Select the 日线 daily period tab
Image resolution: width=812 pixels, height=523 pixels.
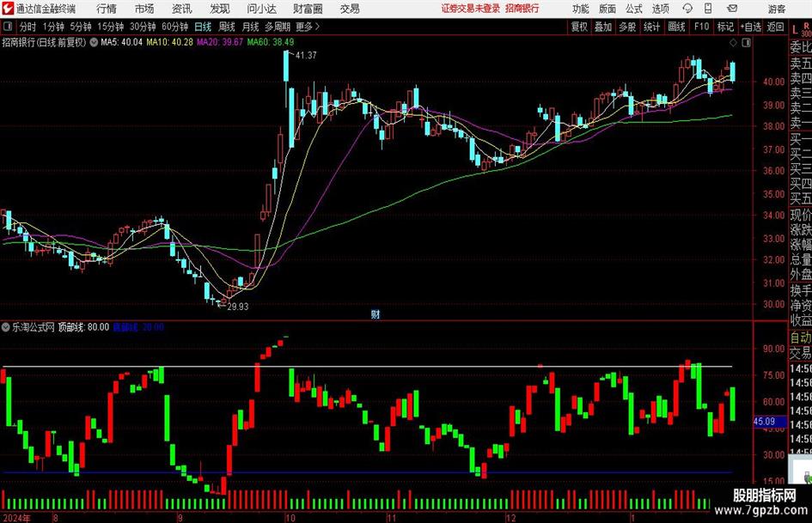click(203, 27)
